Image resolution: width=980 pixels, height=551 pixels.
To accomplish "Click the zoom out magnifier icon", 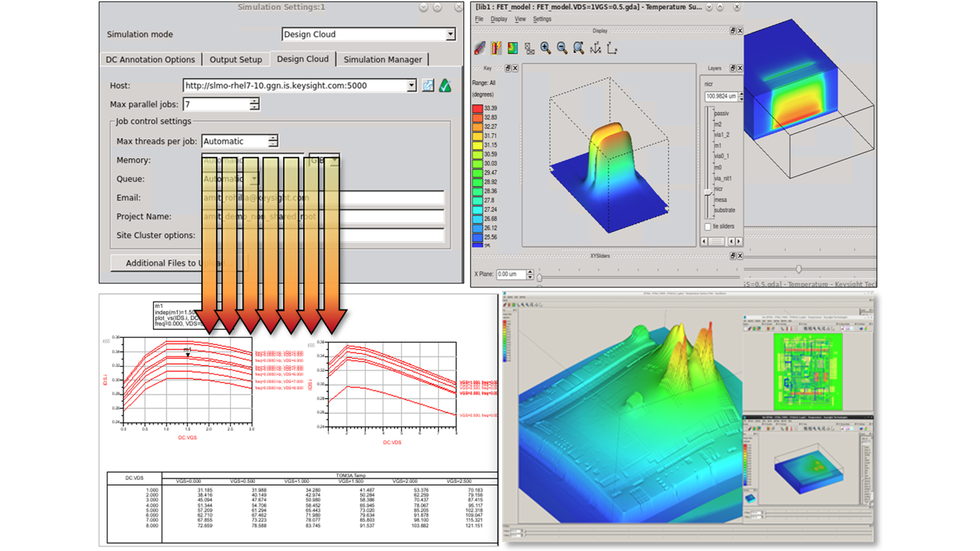I will [x=562, y=48].
